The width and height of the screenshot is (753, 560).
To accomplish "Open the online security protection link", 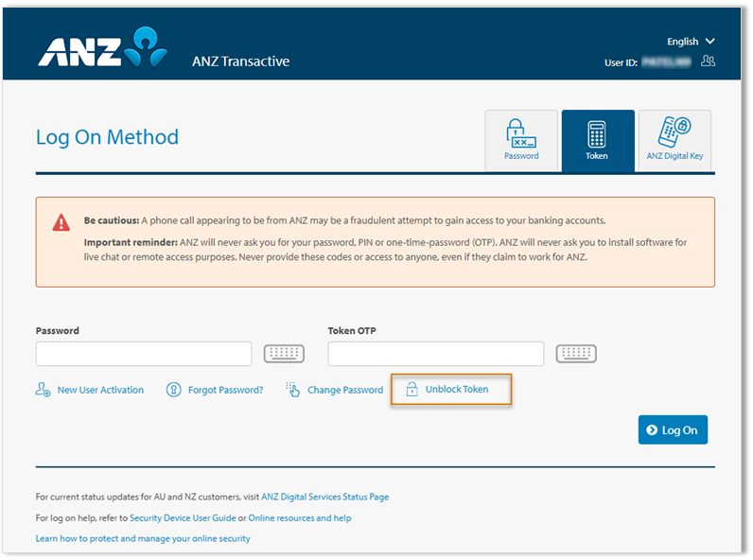I will (x=143, y=538).
